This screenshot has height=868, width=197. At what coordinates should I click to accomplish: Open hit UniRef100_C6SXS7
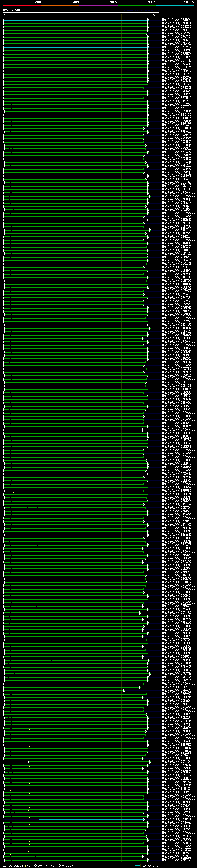click(176, 26)
